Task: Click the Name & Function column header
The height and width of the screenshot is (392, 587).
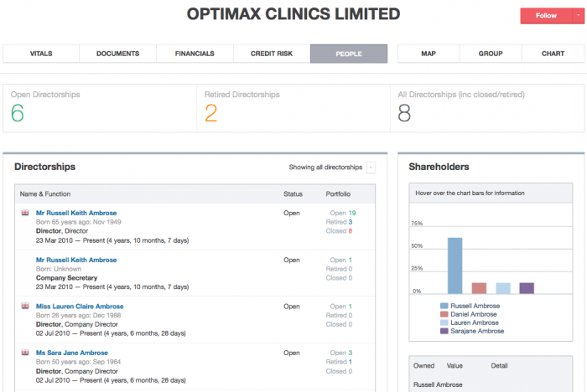Action: click(x=45, y=193)
